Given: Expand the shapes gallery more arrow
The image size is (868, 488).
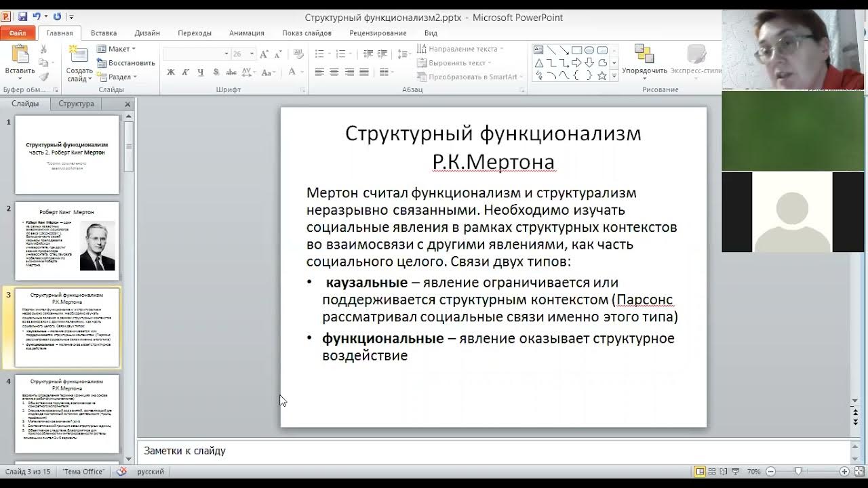Looking at the screenshot, I should (614, 77).
